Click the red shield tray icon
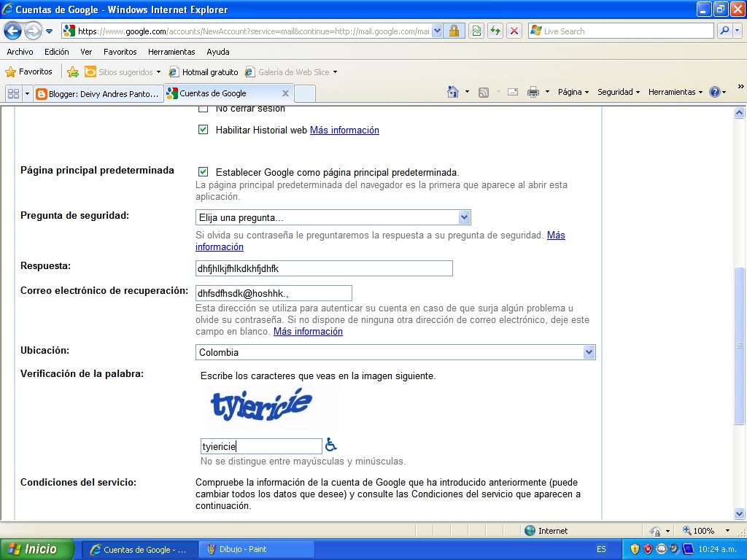The width and height of the screenshot is (747, 560). click(x=648, y=549)
